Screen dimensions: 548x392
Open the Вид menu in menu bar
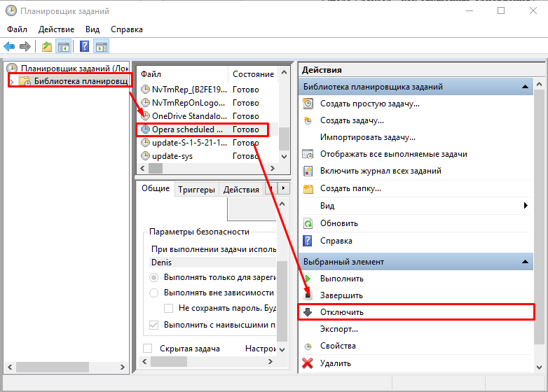click(93, 29)
